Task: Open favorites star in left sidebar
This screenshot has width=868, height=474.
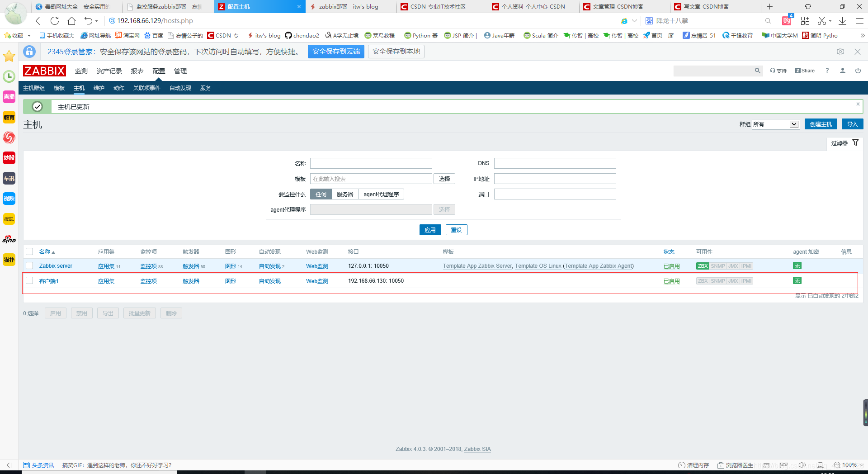Action: pyautogui.click(x=9, y=56)
